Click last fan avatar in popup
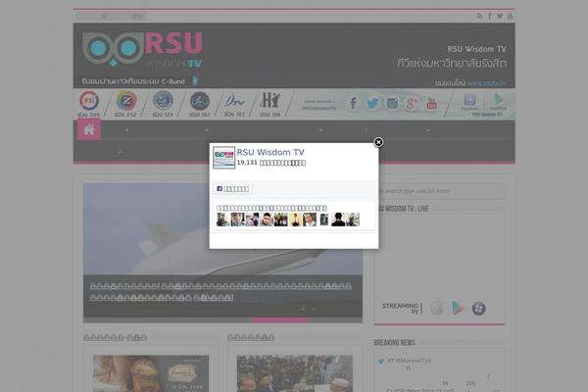Viewport: 588px width, 392px height. click(x=353, y=220)
